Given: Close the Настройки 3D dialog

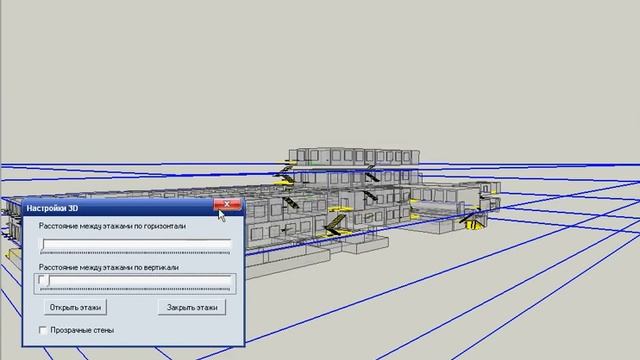Looking at the screenshot, I should coord(227,204).
